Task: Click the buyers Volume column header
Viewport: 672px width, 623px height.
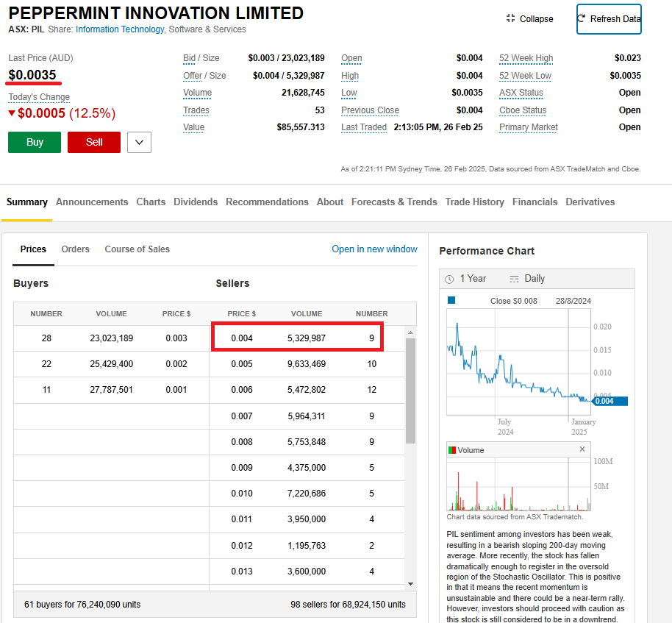Action: click(112, 314)
